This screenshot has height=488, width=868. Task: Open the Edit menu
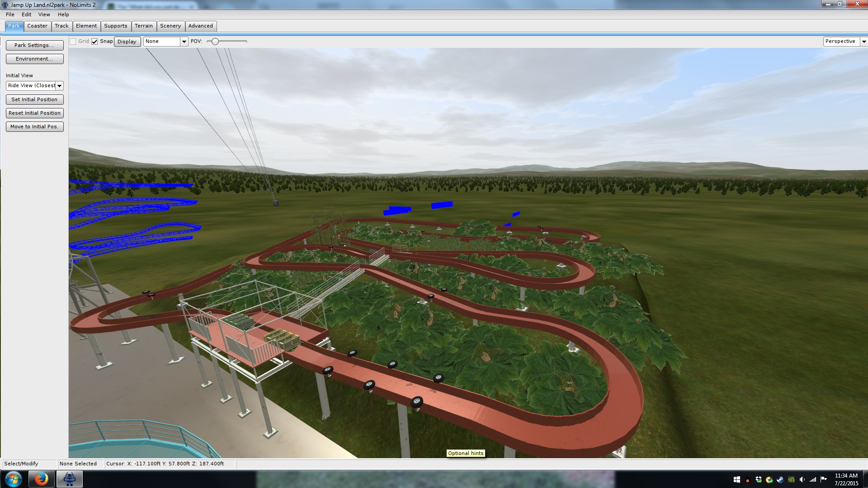point(26,14)
